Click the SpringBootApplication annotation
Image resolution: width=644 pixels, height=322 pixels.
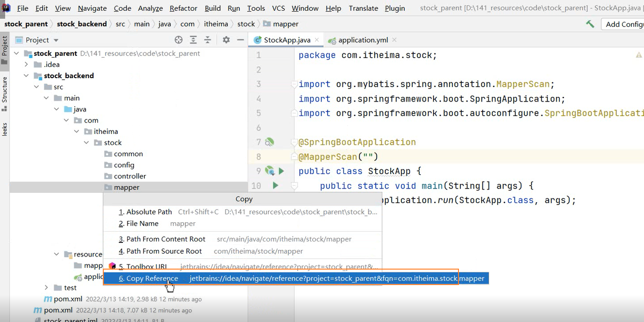[x=357, y=142]
